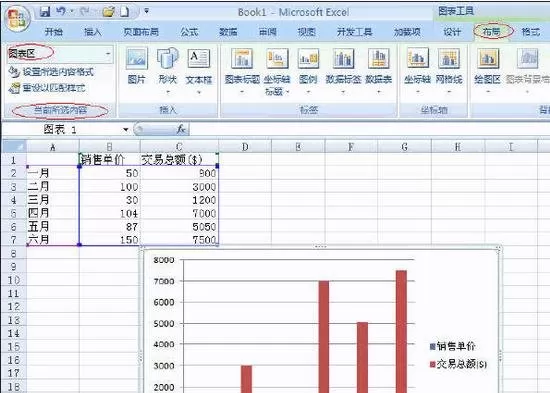This screenshot has height=393, width=550.
Task: Switch to the 布局 (Layout) chart tab
Action: [491, 32]
